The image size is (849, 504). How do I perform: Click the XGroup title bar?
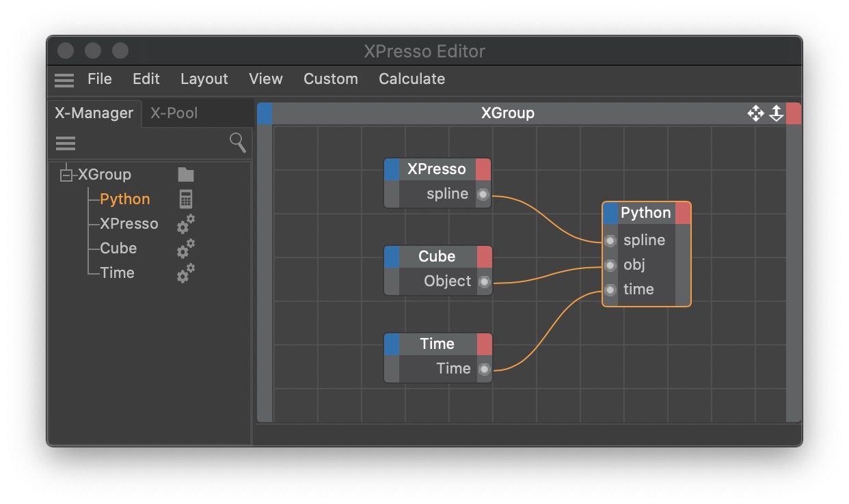coord(508,113)
